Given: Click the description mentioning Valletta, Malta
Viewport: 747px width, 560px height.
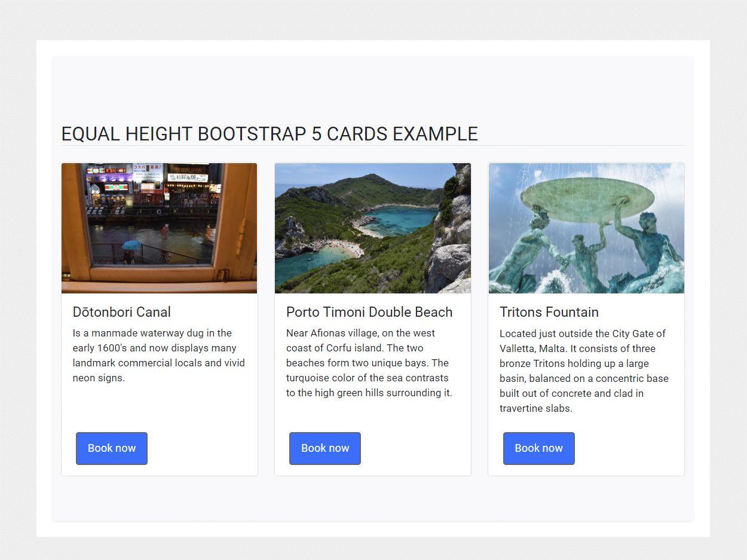Looking at the screenshot, I should (584, 371).
